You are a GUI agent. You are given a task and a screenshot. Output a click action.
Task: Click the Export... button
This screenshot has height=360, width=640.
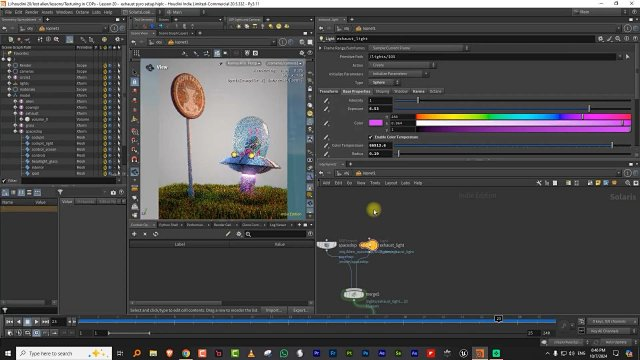coord(300,310)
